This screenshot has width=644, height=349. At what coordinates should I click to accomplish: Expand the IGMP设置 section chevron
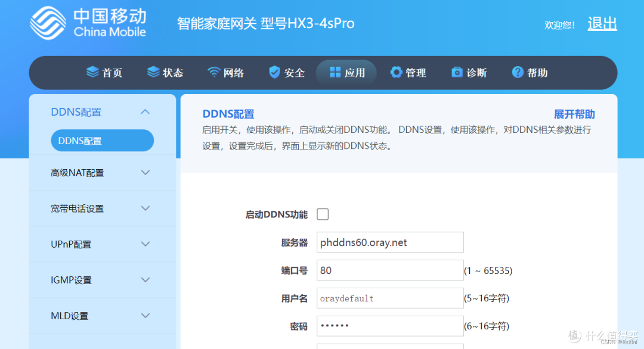coord(145,280)
